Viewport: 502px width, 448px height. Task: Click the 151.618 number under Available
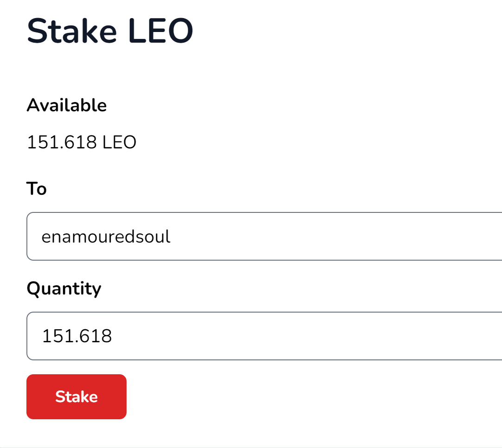tap(62, 142)
